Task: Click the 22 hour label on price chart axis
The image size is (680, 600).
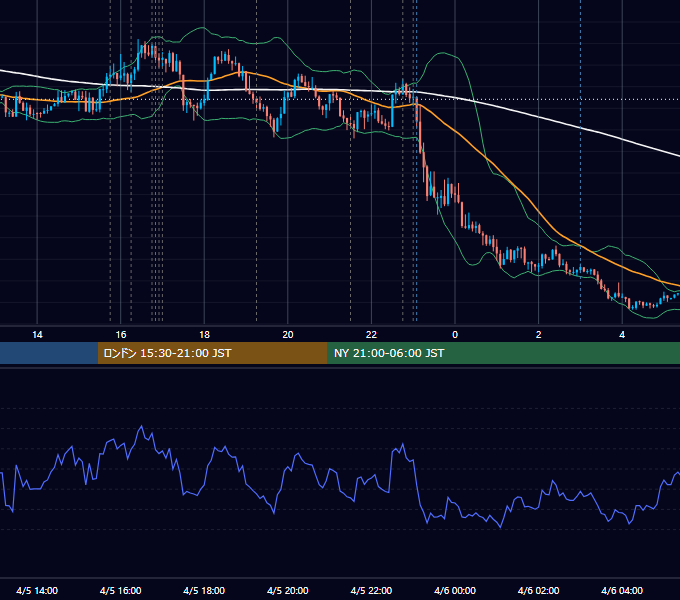Action: [x=371, y=335]
